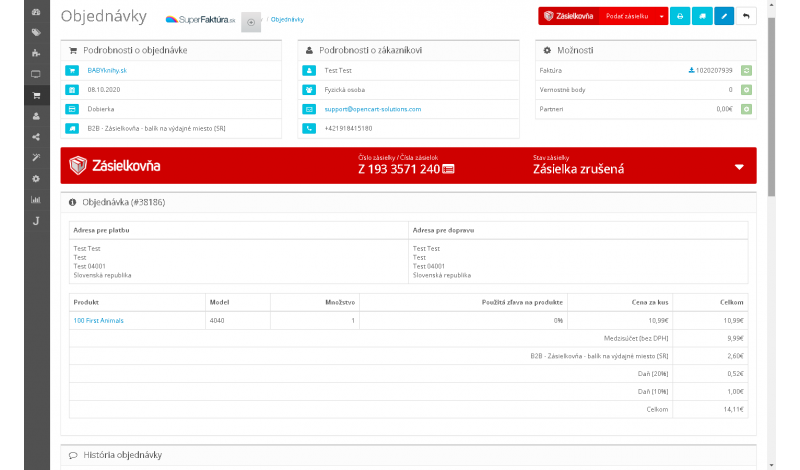Viewport: 800px width, 470px height.
Task: Click the customer email envelope icon
Action: [309, 109]
